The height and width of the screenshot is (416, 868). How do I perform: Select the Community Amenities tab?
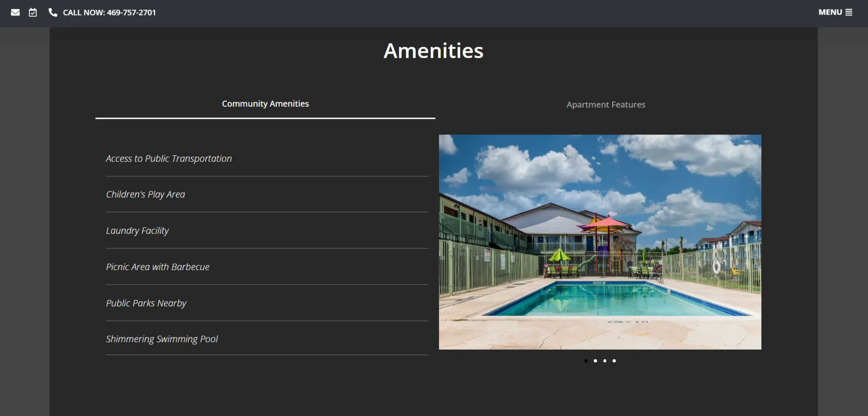point(265,105)
